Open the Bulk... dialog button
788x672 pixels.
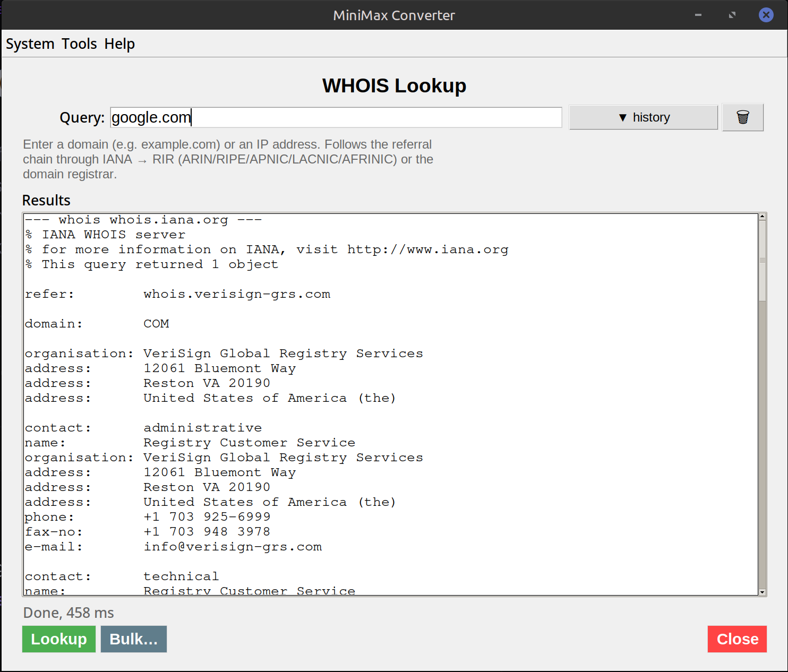coord(134,639)
